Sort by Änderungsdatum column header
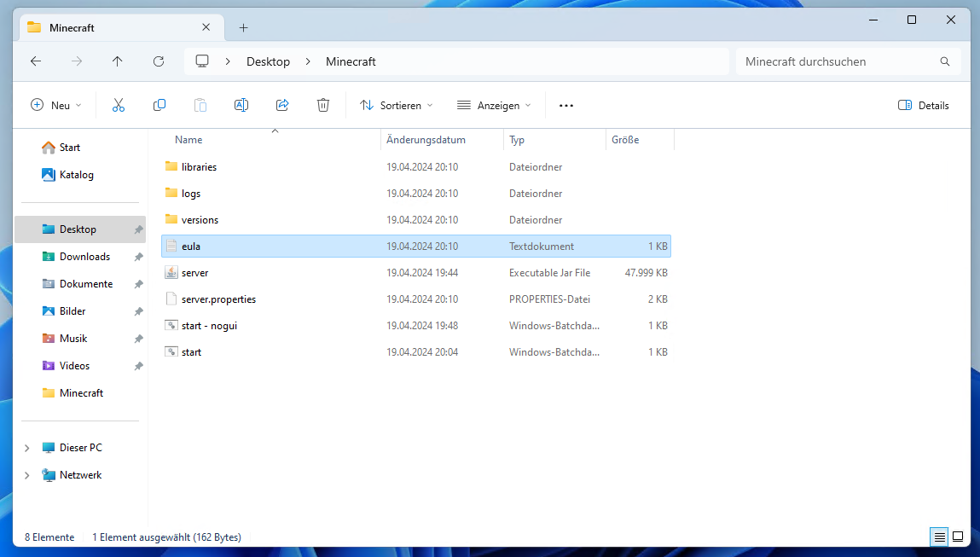 click(x=442, y=140)
